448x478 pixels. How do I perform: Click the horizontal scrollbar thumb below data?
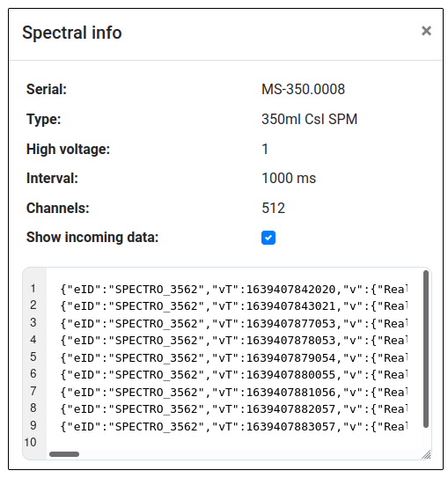tap(64, 454)
